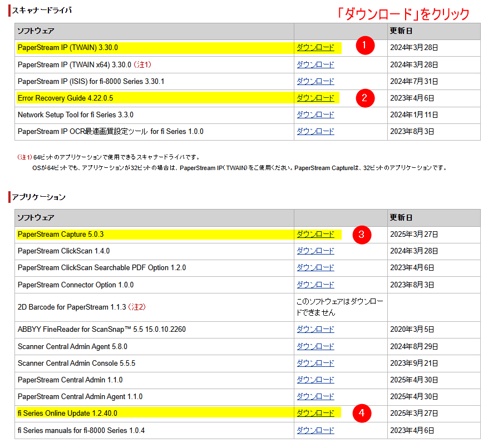This screenshot has width=488, height=448.
Task: Download PaperStream Central Admin Agent 1.1.0
Action: [x=316, y=397]
